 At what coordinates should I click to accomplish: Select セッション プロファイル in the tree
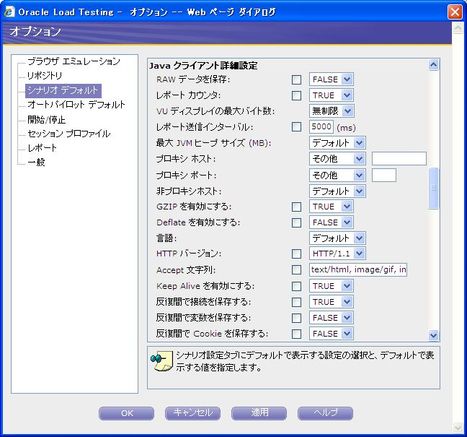(69, 134)
